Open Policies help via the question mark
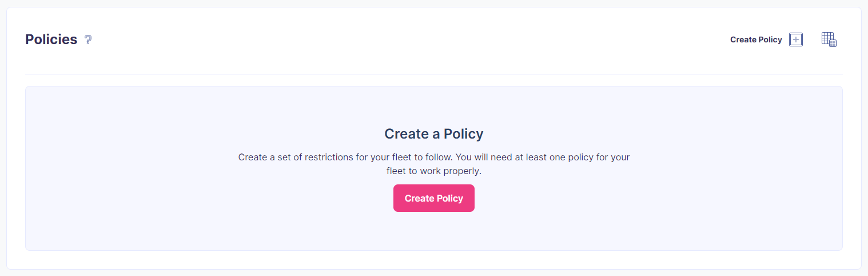Screen dimensions: 868x276 tap(88, 40)
